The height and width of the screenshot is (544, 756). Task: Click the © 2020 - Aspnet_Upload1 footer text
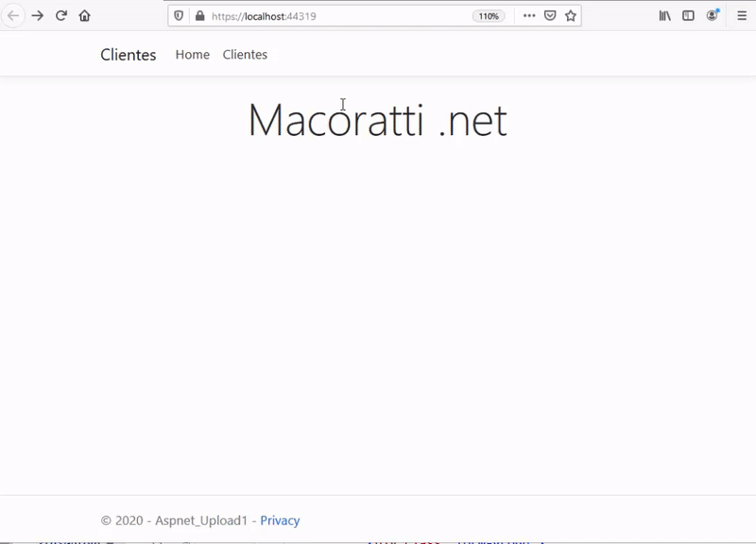pyautogui.click(x=174, y=520)
